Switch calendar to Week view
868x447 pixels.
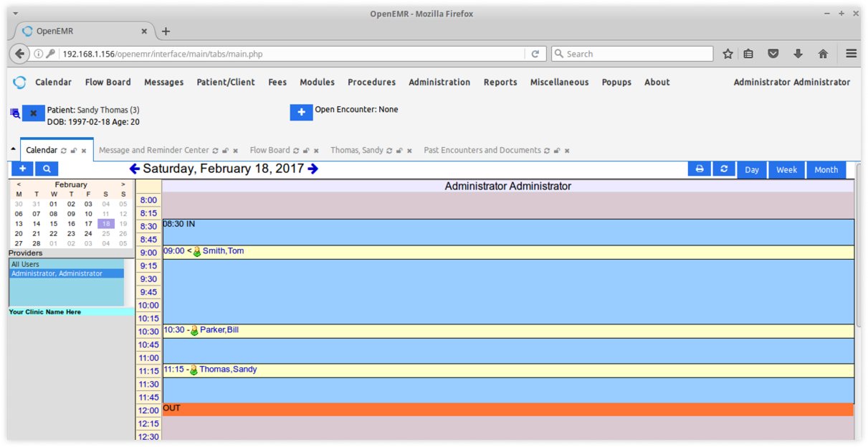786,170
